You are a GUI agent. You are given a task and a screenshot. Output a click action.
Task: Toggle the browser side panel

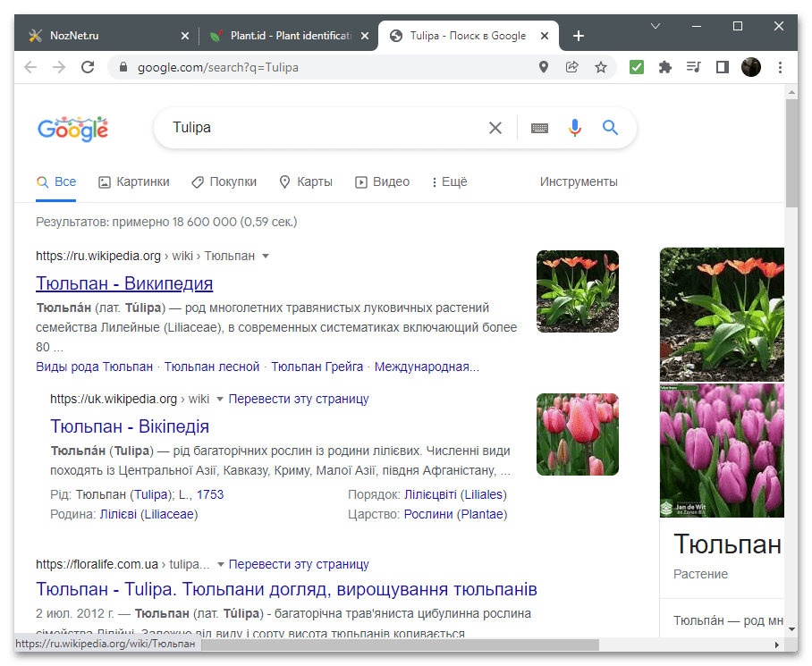coord(722,67)
